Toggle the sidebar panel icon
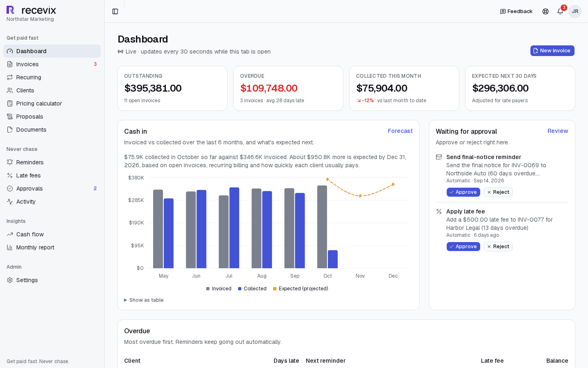588x368 pixels. pyautogui.click(x=115, y=11)
